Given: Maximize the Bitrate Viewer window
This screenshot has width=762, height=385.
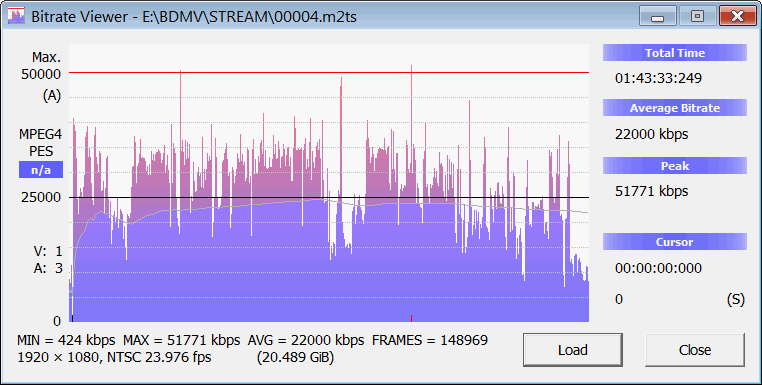Looking at the screenshot, I should pos(697,16).
